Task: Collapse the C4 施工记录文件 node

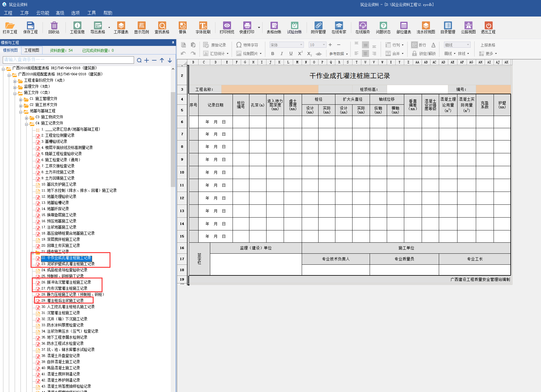Action: pyautogui.click(x=27, y=124)
